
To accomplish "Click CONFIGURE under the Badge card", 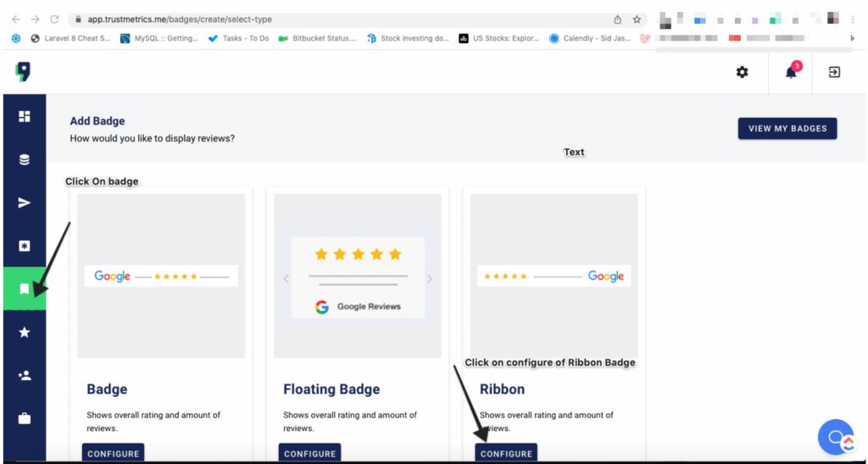I will (x=113, y=453).
